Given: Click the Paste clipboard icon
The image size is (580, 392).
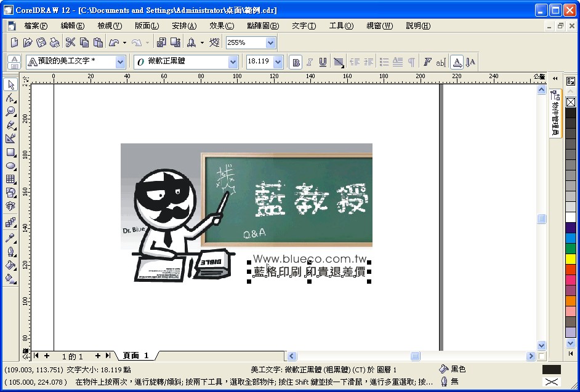Looking at the screenshot, I should pos(98,42).
